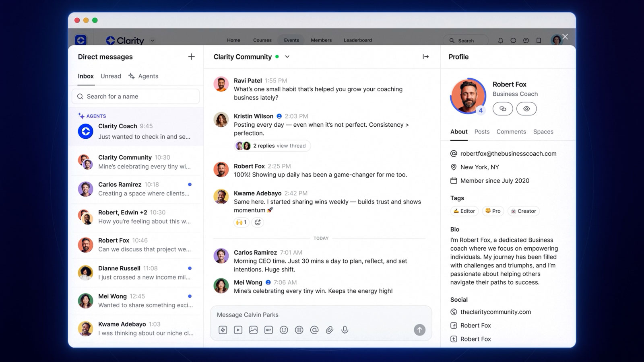The width and height of the screenshot is (644, 362).
Task: Insert an image via the picture icon
Action: click(x=253, y=330)
